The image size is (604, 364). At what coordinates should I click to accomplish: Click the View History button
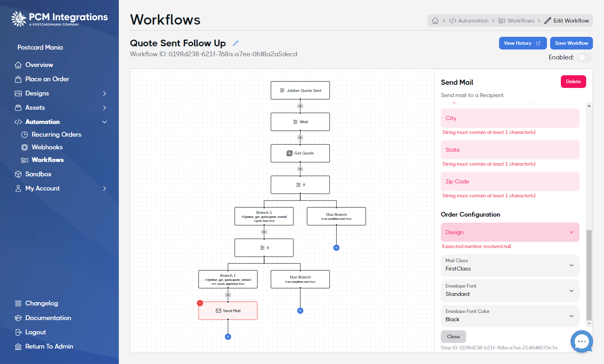point(522,43)
